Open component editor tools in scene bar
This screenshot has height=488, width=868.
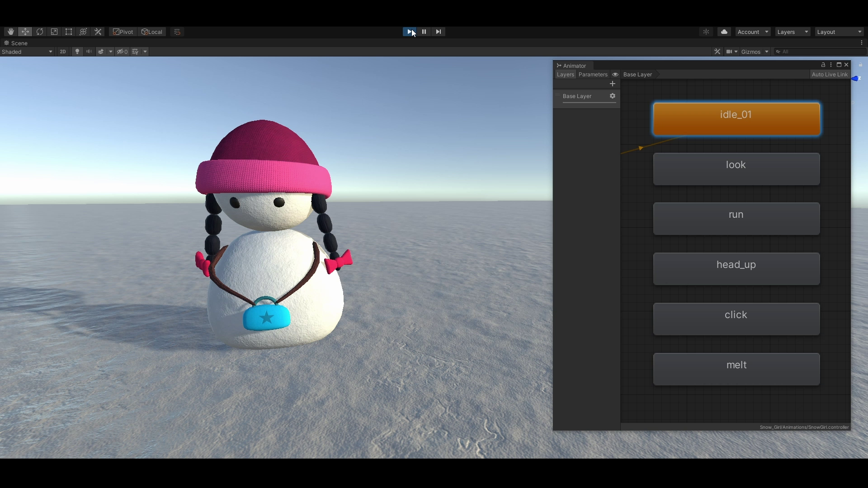coord(717,52)
